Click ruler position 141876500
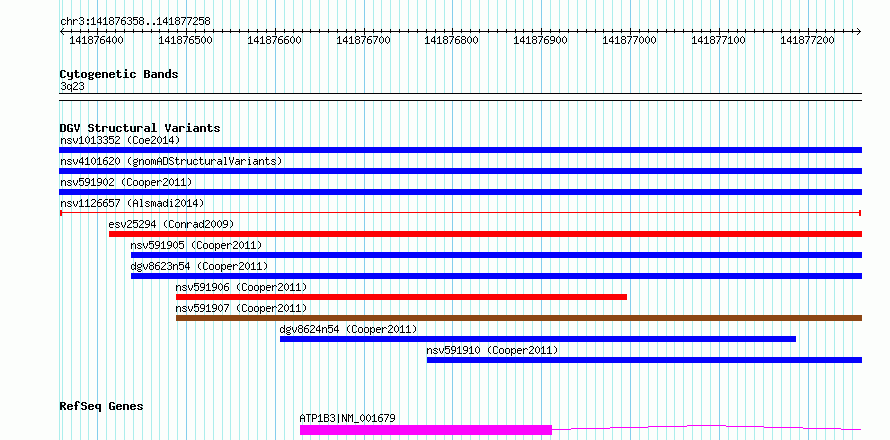This screenshot has width=890, height=440. (186, 40)
